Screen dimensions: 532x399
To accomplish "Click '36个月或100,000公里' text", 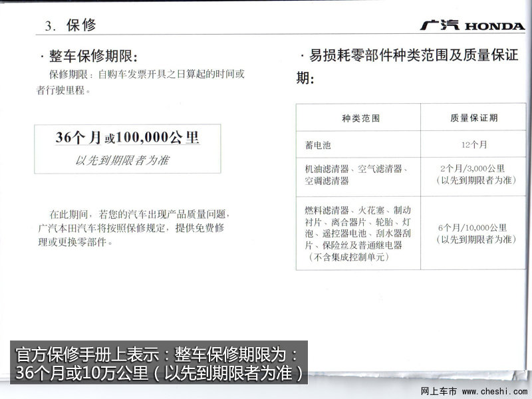I will [128, 138].
